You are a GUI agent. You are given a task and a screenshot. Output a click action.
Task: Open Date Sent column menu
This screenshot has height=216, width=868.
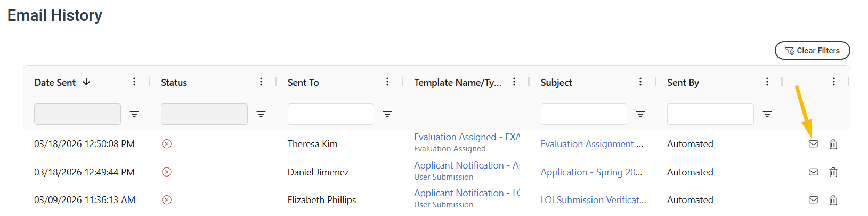point(134,82)
